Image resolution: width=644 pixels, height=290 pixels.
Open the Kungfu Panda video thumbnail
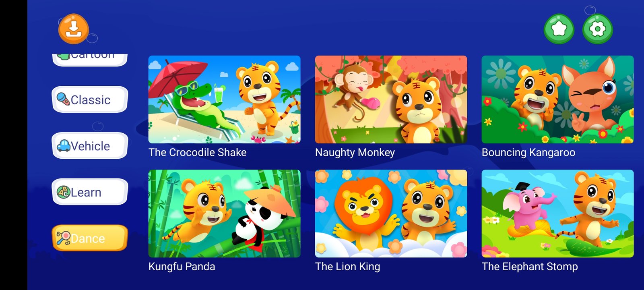click(224, 213)
